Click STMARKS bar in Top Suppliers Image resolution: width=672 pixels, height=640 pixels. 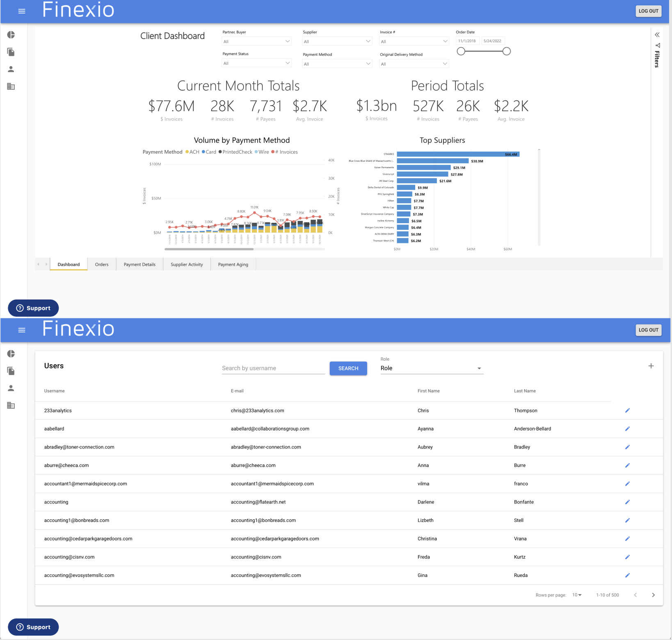click(458, 154)
